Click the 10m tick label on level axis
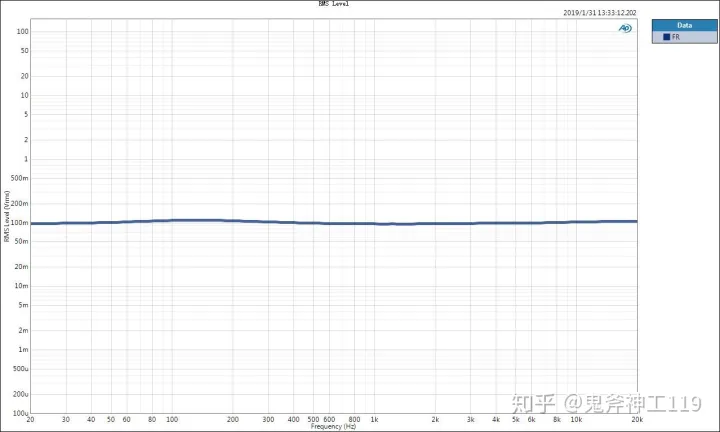This screenshot has height=432, width=720. pos(21,286)
